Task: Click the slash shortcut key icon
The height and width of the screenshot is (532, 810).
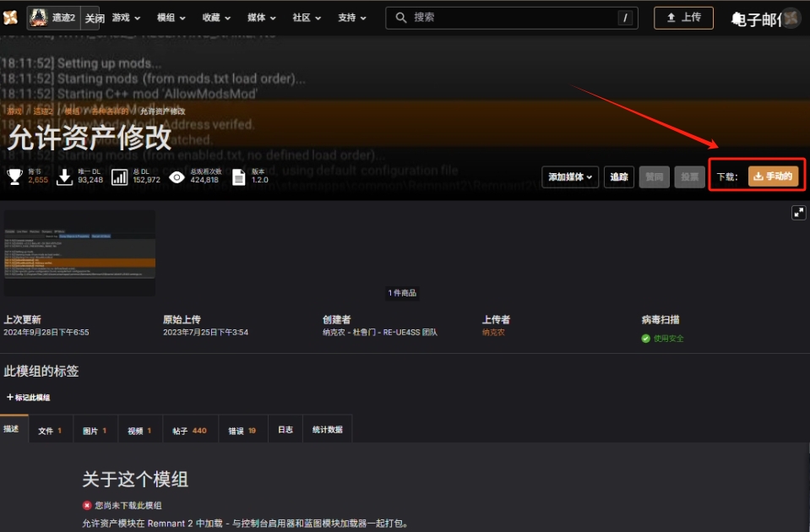Action: (x=625, y=18)
